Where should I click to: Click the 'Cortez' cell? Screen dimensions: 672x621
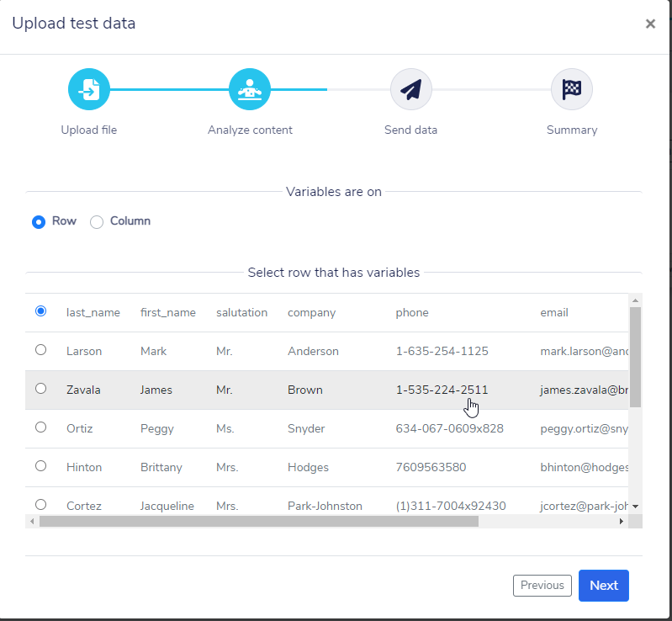pyautogui.click(x=84, y=506)
